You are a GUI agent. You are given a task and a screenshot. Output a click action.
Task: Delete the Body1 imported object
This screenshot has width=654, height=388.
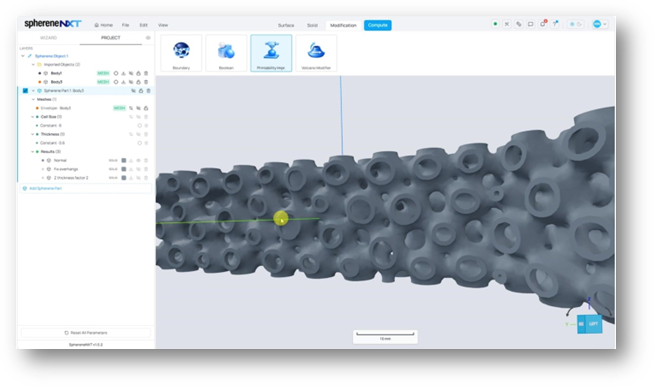click(146, 73)
